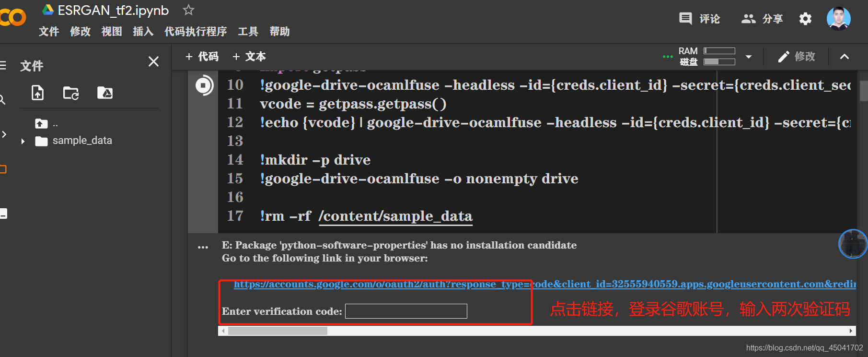868x357 pixels.
Task: Go up to parent folder '..'
Action: [x=46, y=124]
